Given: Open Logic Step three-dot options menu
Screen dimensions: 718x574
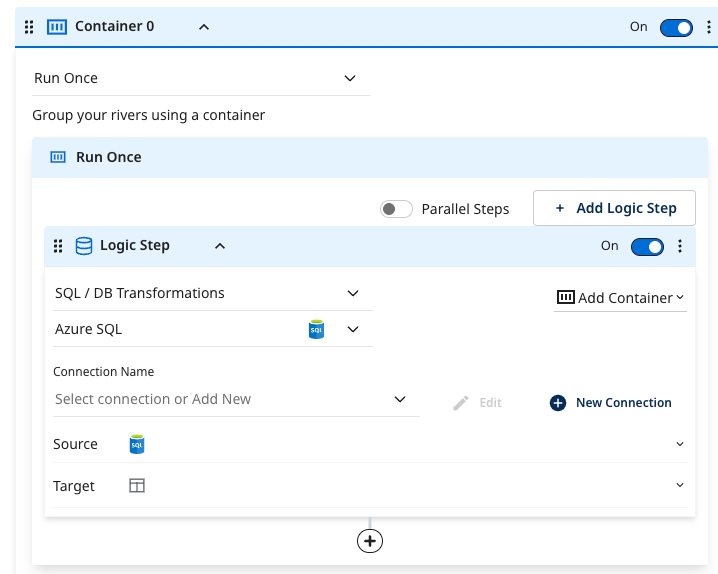Looking at the screenshot, I should pyautogui.click(x=680, y=246).
